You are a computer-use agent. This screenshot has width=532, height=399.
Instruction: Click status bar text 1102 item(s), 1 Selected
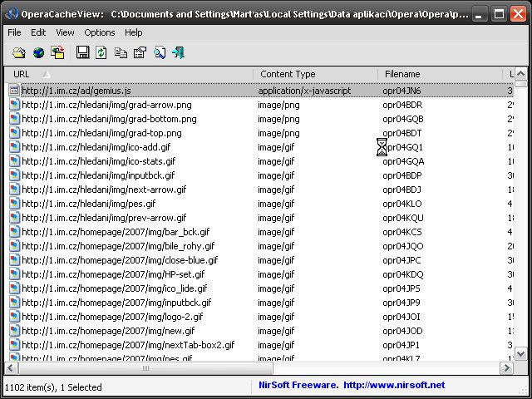tap(53, 387)
